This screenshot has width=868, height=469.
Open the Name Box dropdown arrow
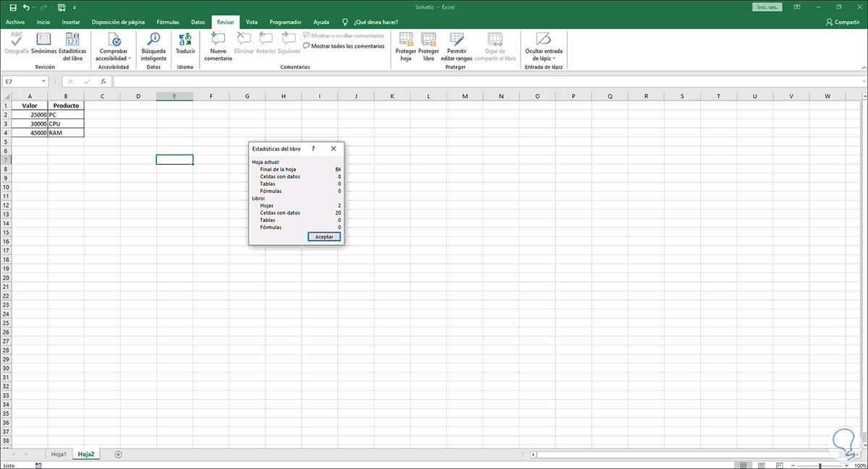(x=44, y=82)
